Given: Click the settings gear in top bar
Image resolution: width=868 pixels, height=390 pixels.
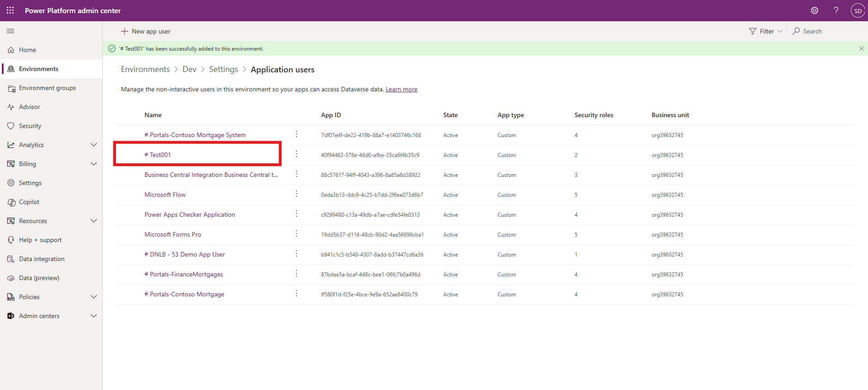Looking at the screenshot, I should click(814, 10).
